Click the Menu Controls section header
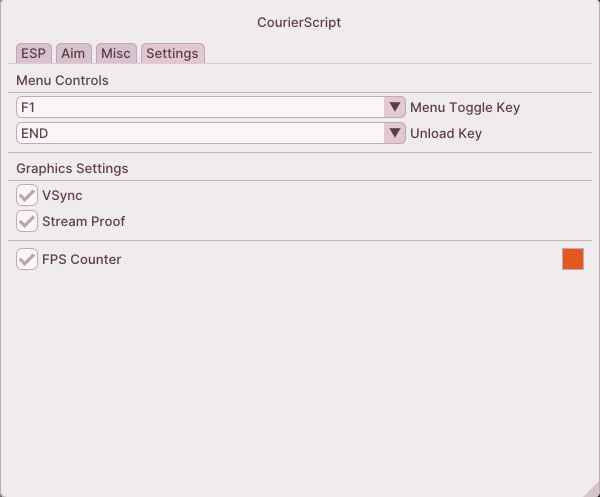This screenshot has height=497, width=600. tap(62, 80)
